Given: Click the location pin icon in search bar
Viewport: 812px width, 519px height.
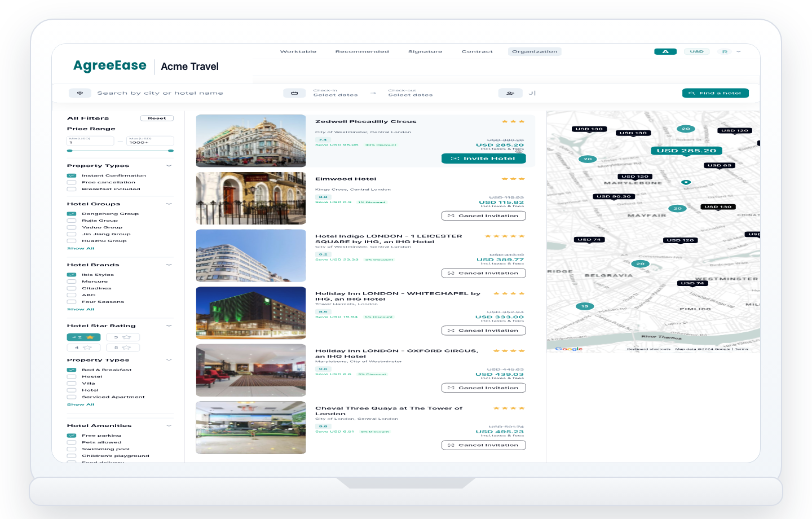Looking at the screenshot, I should pos(80,93).
